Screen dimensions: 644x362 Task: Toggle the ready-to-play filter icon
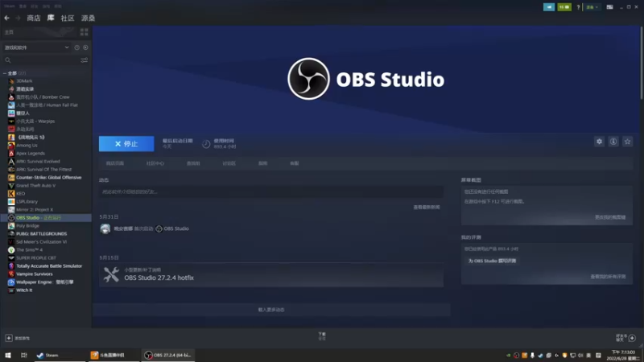[x=85, y=47]
